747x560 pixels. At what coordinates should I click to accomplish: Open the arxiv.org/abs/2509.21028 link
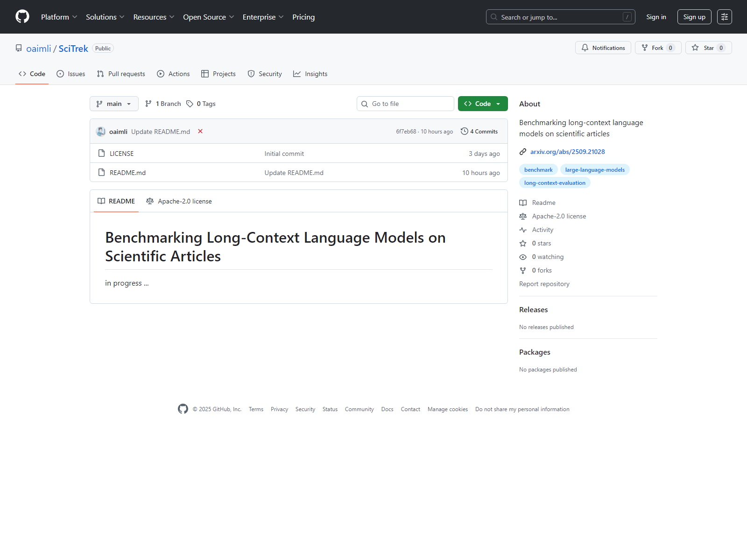(x=568, y=152)
